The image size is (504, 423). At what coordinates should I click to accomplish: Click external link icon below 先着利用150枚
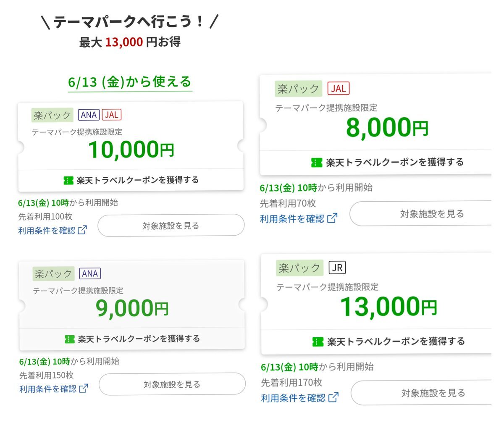pyautogui.click(x=84, y=389)
